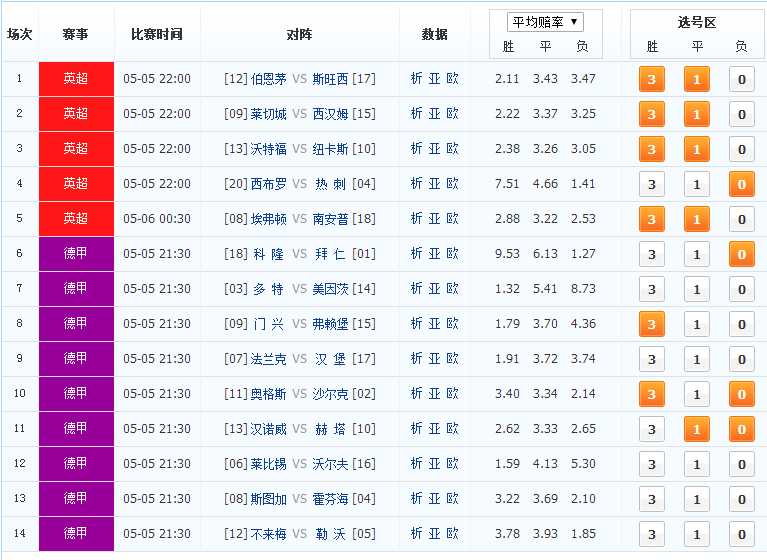The image size is (767, 560).
Task: Select win odds 1.59 for match 12
Action: coord(507,464)
